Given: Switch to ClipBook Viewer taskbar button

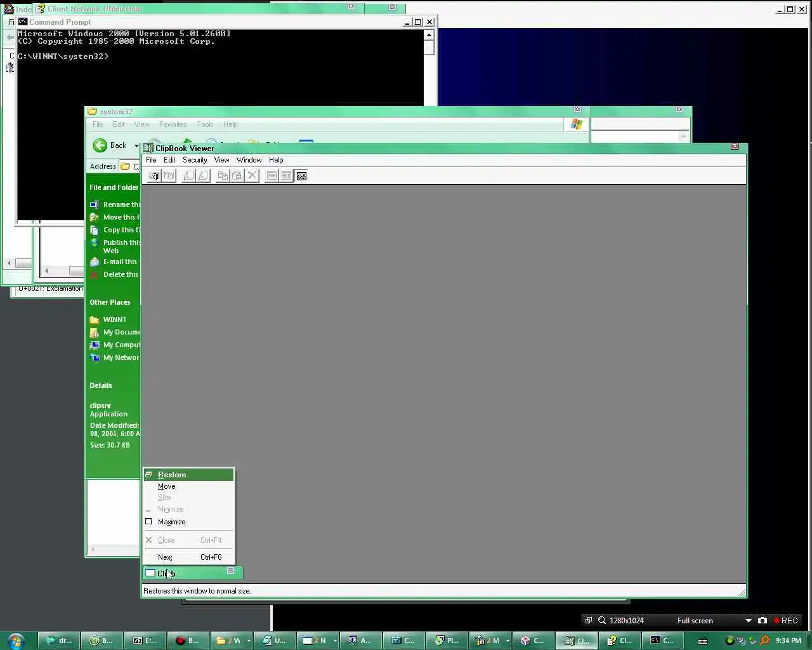Looking at the screenshot, I should pos(575,640).
